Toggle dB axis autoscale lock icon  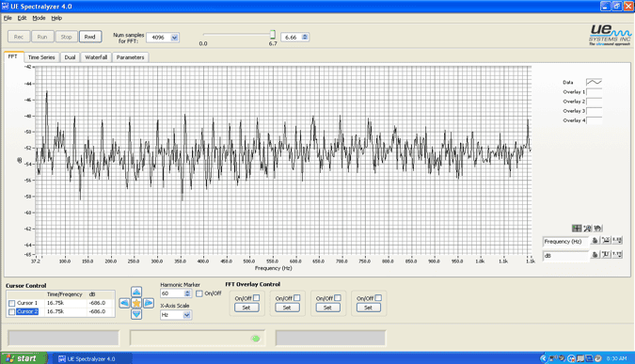(x=595, y=255)
